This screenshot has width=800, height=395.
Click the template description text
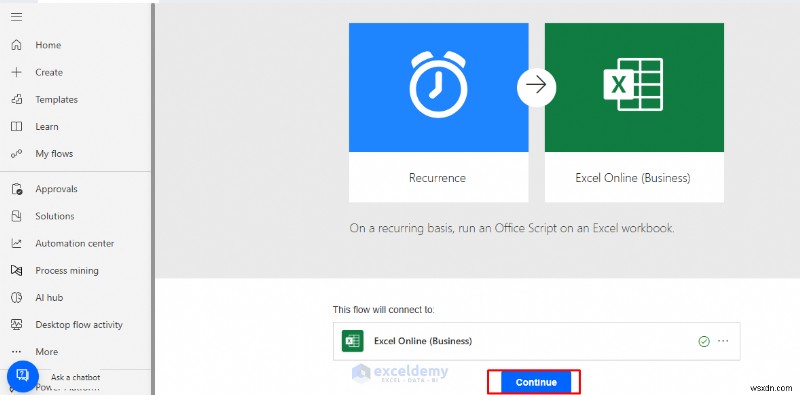pos(512,228)
